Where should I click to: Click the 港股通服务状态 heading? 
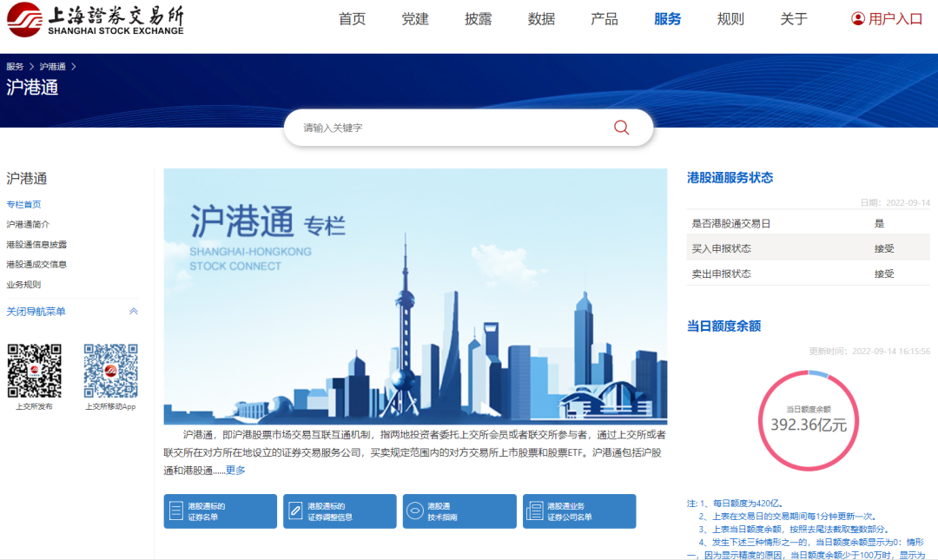(x=730, y=178)
